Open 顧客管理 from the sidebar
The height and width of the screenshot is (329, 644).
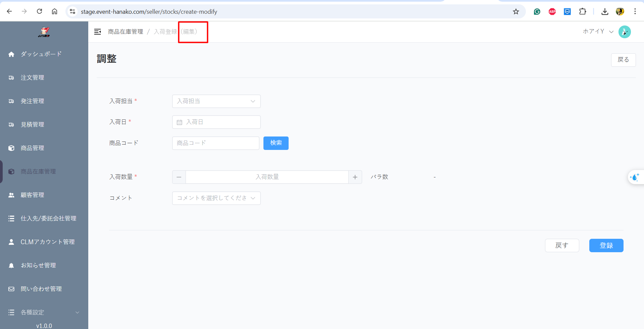tap(33, 195)
